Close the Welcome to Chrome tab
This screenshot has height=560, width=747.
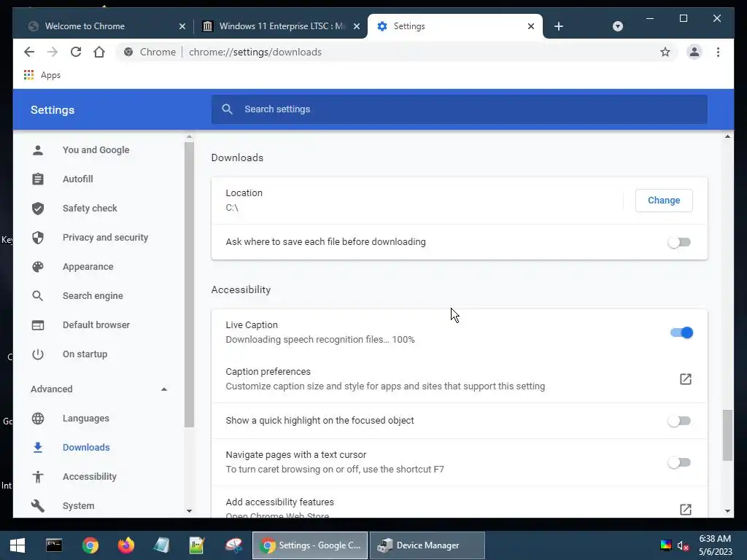click(182, 26)
